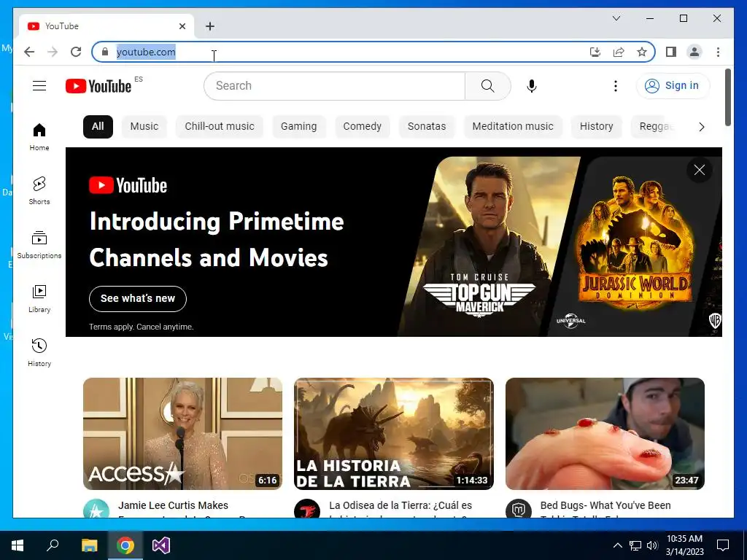Open the taskbar volume control

pyautogui.click(x=652, y=545)
